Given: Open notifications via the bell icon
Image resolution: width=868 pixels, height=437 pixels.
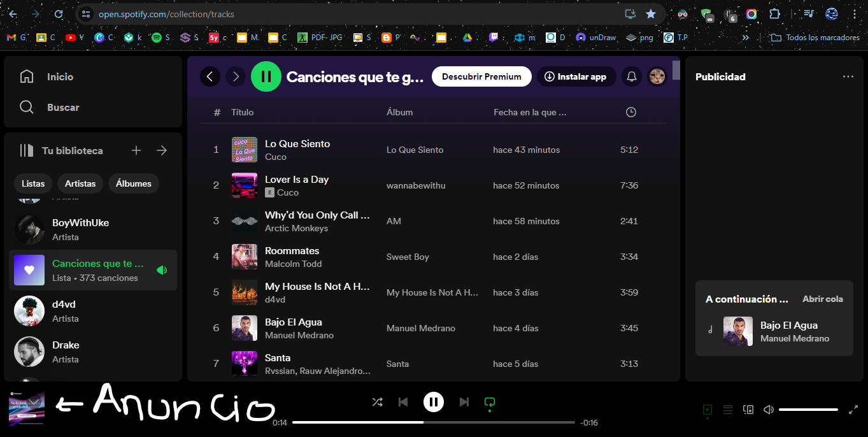Looking at the screenshot, I should [x=631, y=76].
